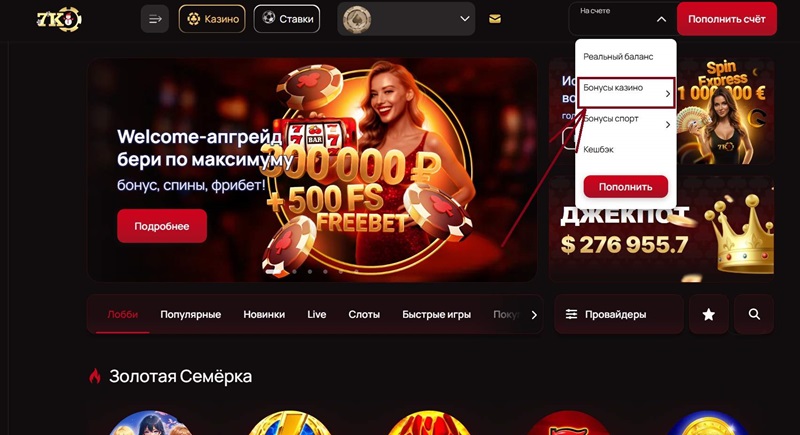This screenshot has height=435, width=800.
Task: Expand the profile dropdown chevron
Action: tap(465, 19)
